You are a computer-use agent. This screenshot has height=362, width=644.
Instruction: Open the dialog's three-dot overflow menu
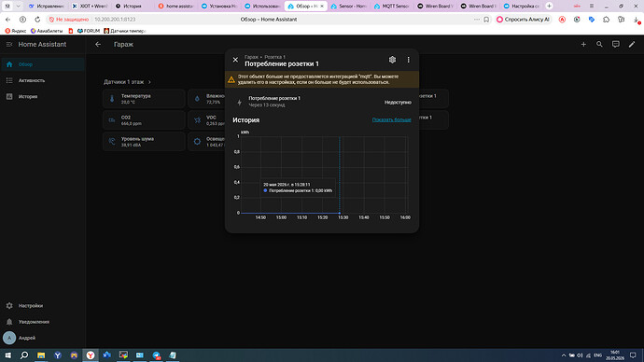coord(408,60)
